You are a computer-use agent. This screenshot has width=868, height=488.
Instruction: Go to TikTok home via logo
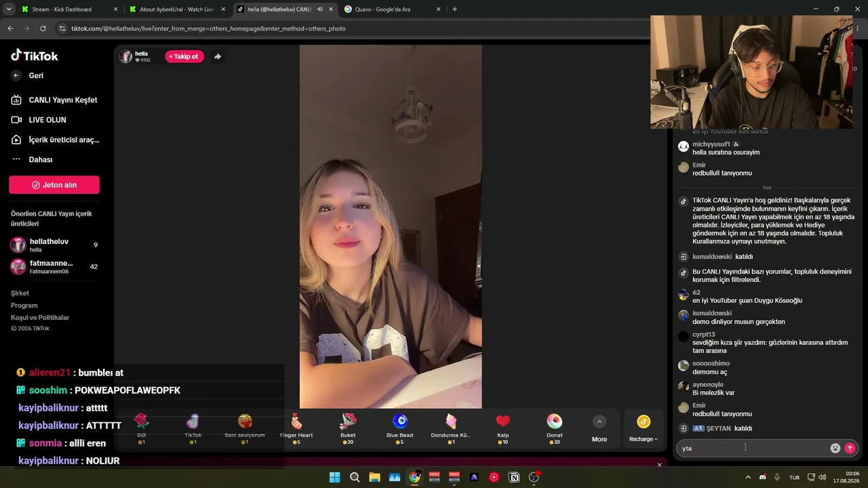(x=35, y=56)
